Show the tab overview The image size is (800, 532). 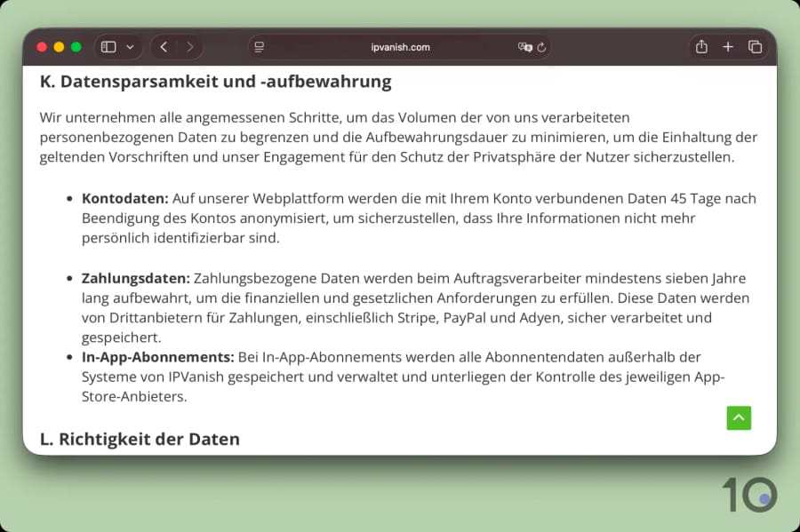click(755, 46)
